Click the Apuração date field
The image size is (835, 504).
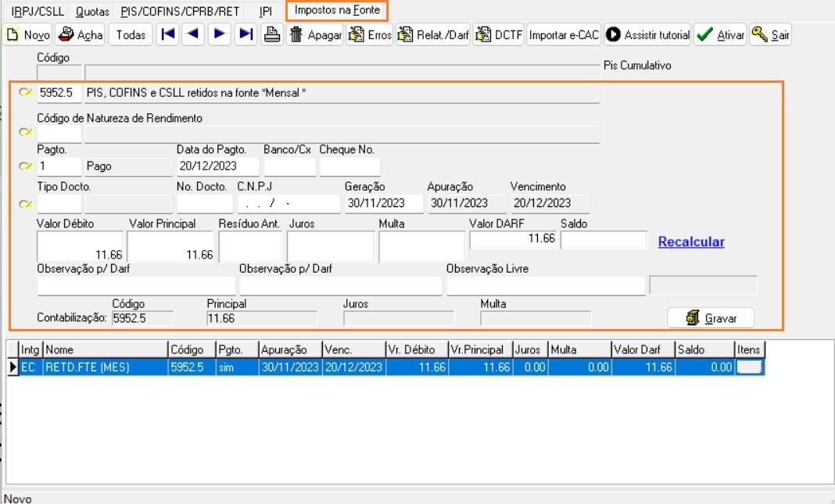[x=467, y=204]
